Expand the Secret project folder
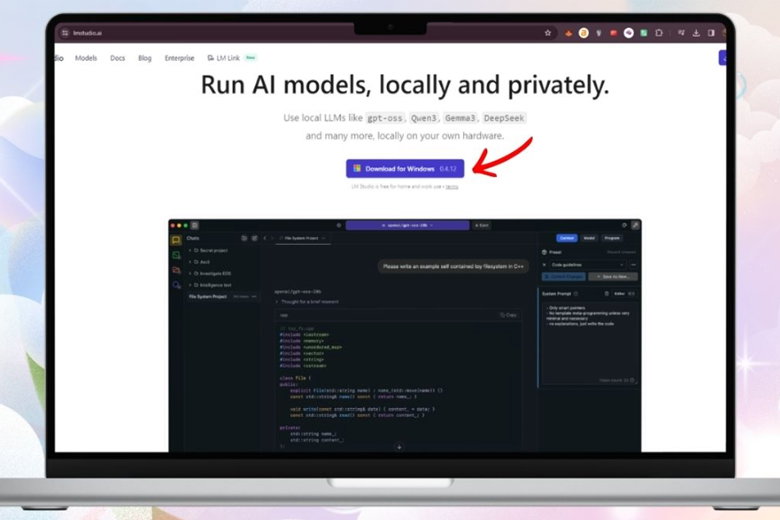Screen dimensions: 780x520 click(x=208, y=250)
